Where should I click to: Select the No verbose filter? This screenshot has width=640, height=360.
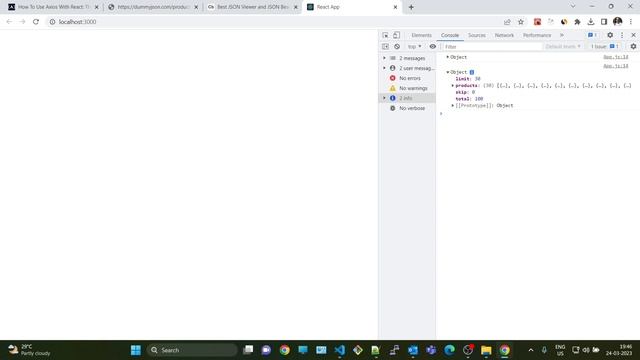click(x=412, y=108)
